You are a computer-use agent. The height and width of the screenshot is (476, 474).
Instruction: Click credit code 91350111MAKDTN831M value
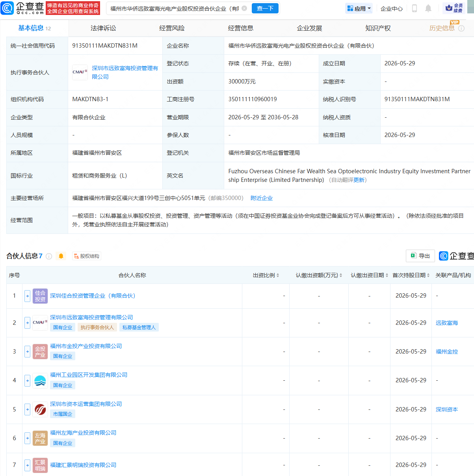(x=105, y=46)
